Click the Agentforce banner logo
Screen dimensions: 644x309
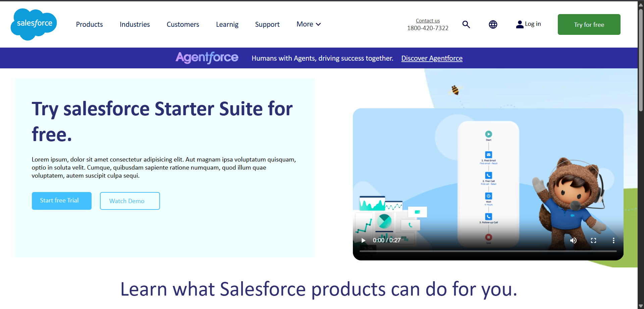coord(207,58)
